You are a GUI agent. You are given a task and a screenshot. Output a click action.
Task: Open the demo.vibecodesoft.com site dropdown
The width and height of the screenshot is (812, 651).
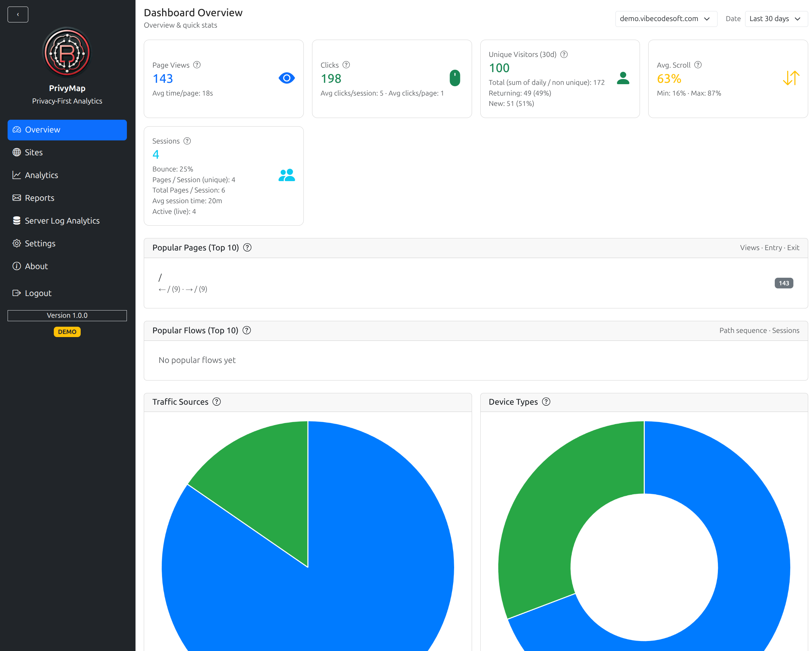point(665,19)
